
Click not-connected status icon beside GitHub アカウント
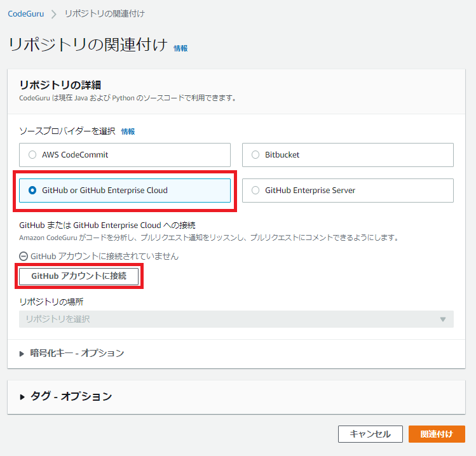tap(24, 257)
